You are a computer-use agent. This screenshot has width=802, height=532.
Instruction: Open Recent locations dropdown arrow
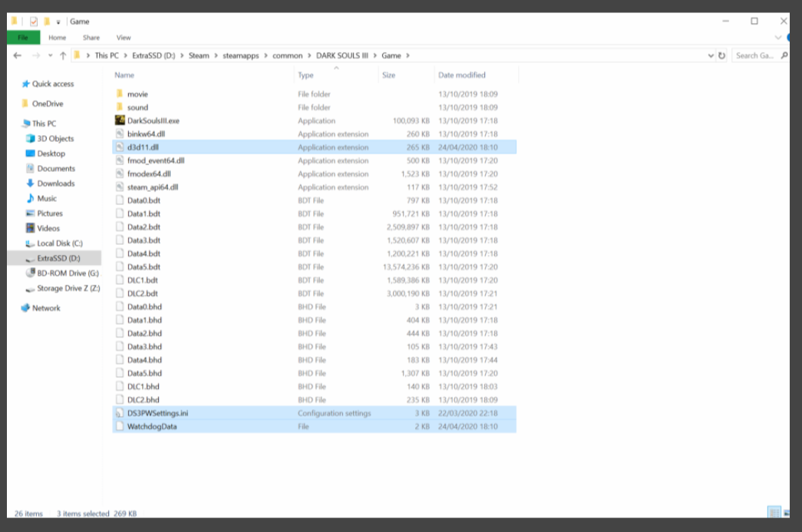point(50,55)
